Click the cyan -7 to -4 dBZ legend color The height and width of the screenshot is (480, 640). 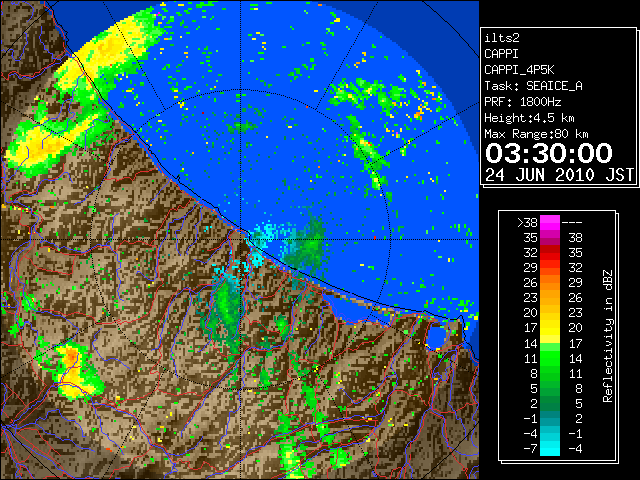550,448
